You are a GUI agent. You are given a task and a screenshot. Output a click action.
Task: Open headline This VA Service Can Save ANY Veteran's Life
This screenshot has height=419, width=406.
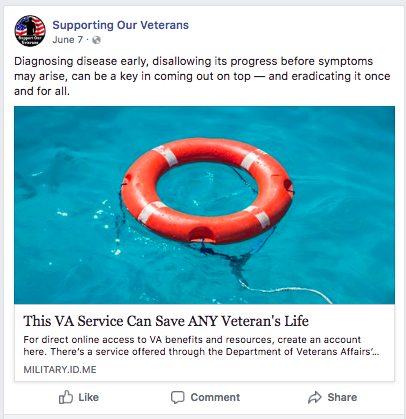pyautogui.click(x=166, y=321)
